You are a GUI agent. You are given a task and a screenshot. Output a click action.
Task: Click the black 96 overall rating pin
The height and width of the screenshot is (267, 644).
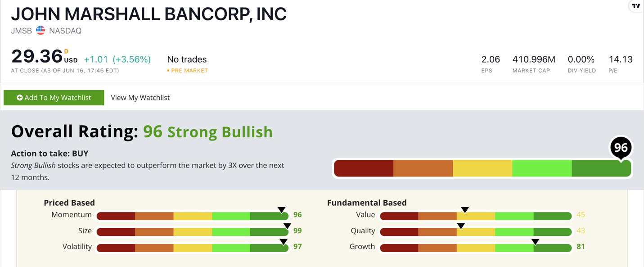(x=621, y=148)
